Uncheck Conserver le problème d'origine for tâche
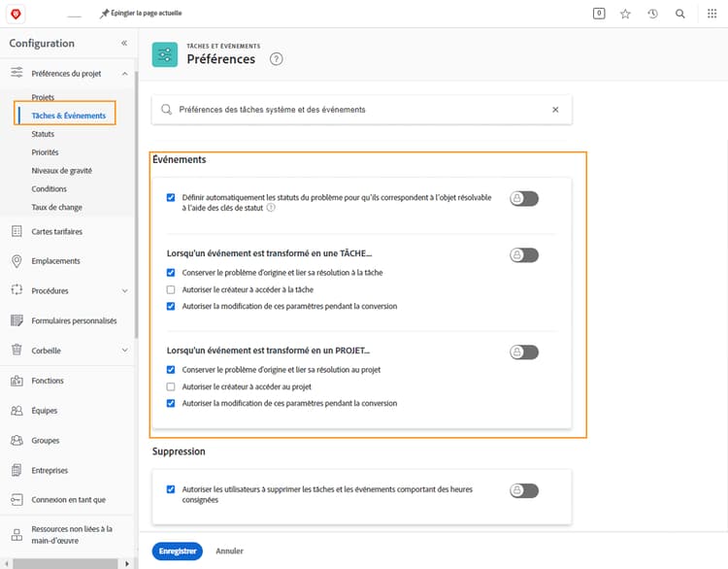The image size is (728, 569). 171,273
